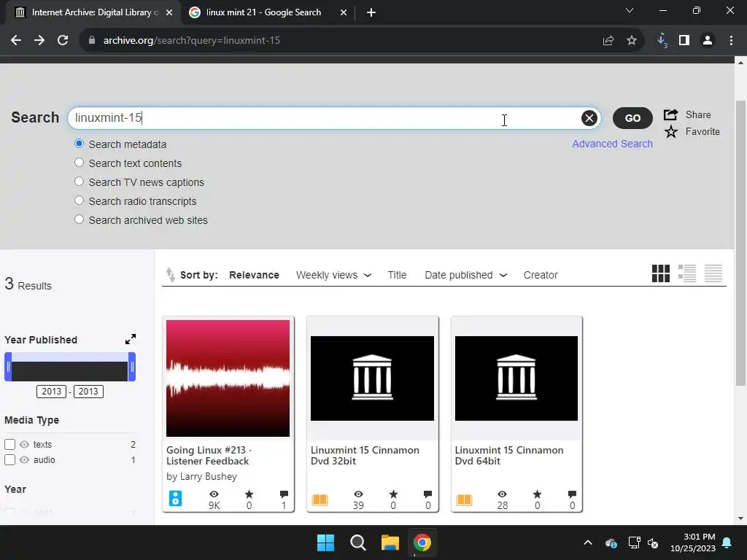Grab right handle of year range slider
Image resolution: width=747 pixels, height=560 pixels.
(132, 367)
